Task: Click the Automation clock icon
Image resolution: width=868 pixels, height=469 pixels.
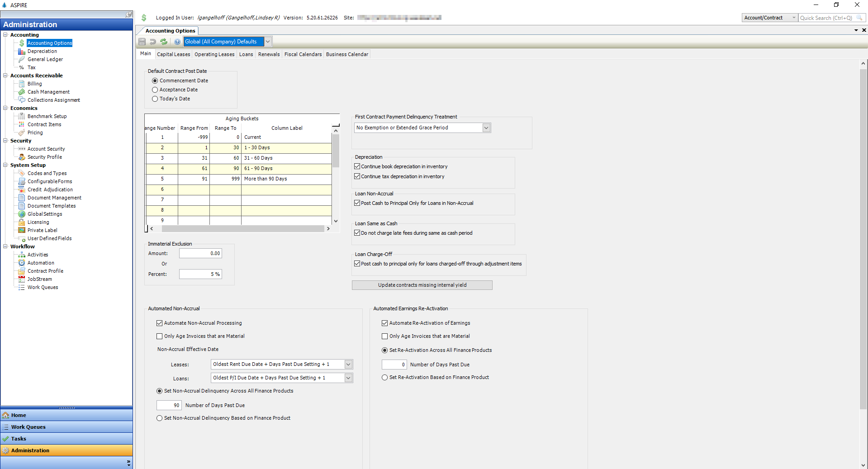Action: coord(22,263)
